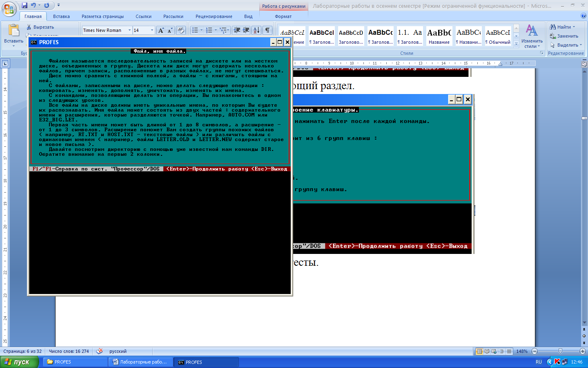Apply the '1.1. Aa' heading style

click(x=410, y=36)
